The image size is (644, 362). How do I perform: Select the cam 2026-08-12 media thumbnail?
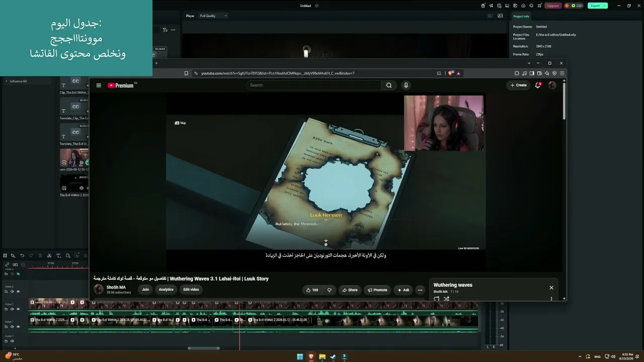click(73, 157)
